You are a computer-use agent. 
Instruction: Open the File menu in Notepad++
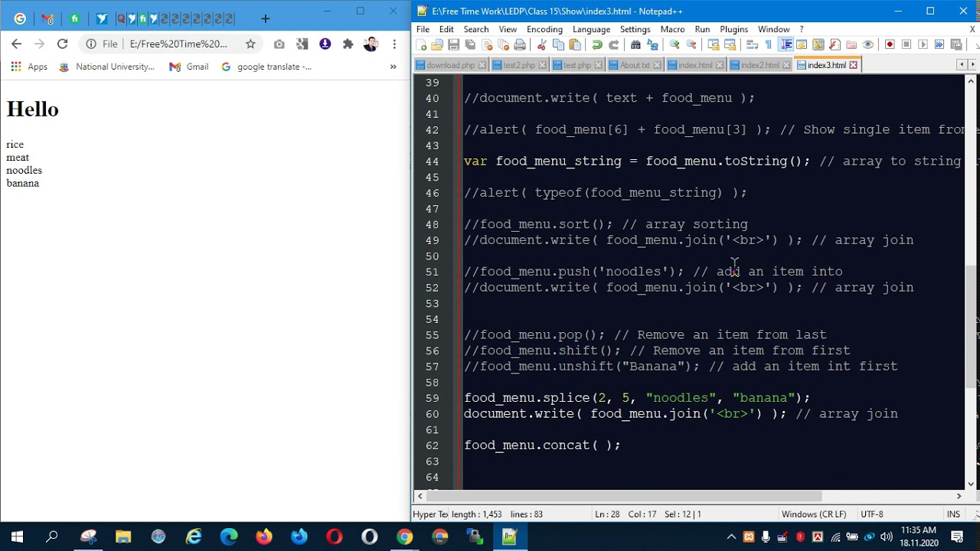[x=423, y=29]
